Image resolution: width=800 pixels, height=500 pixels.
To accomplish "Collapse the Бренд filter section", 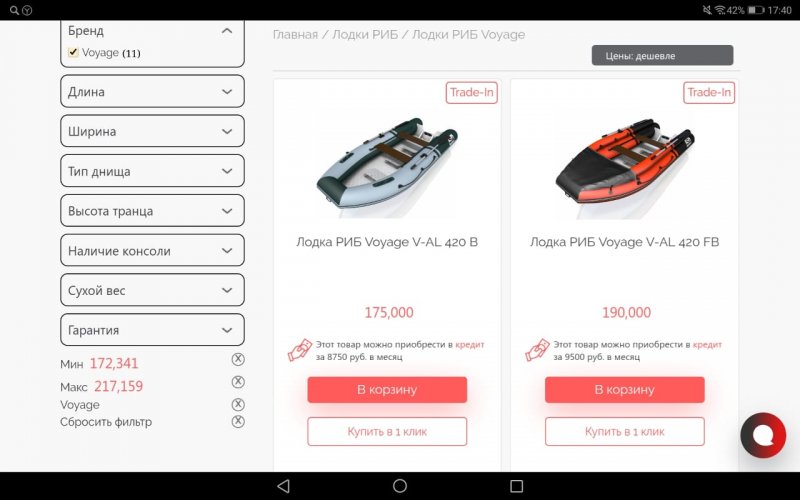I will coord(227,31).
